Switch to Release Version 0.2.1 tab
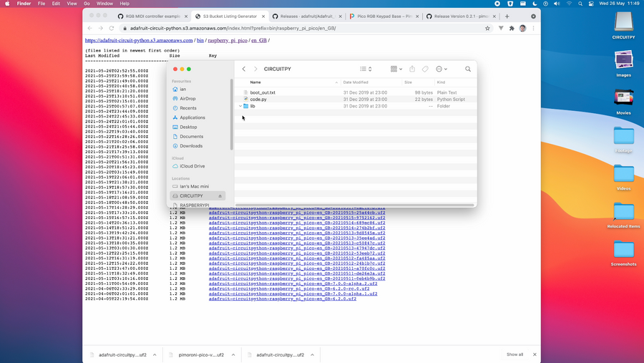The image size is (644, 363). (462, 16)
